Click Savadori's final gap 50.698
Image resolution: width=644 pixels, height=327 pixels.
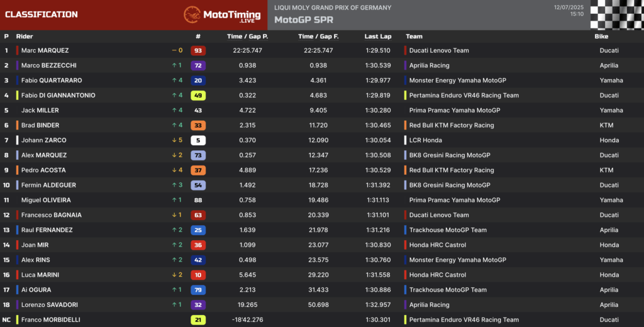click(x=318, y=305)
